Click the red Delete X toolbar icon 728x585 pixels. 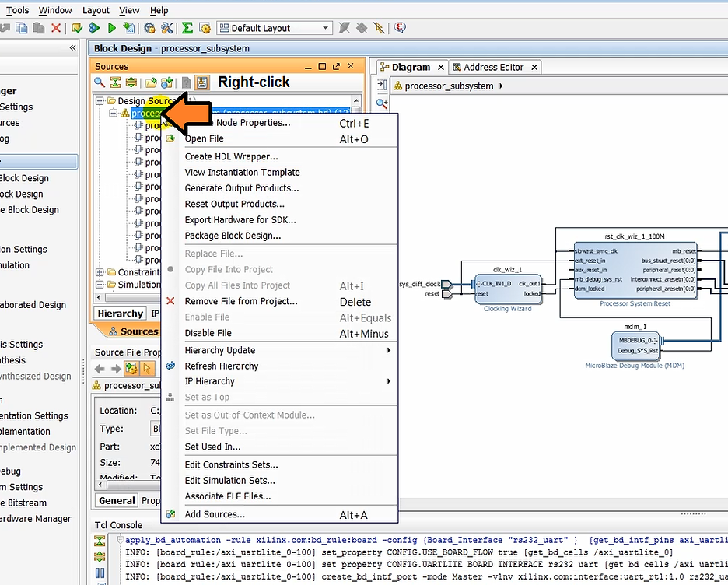pyautogui.click(x=54, y=28)
